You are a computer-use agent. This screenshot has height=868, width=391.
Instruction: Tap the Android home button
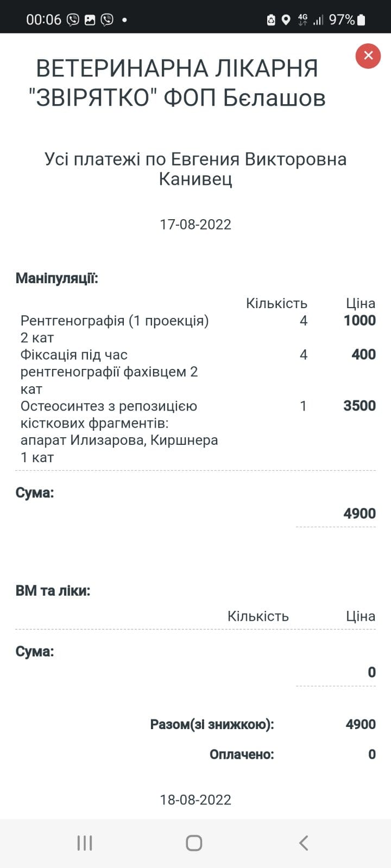(194, 843)
